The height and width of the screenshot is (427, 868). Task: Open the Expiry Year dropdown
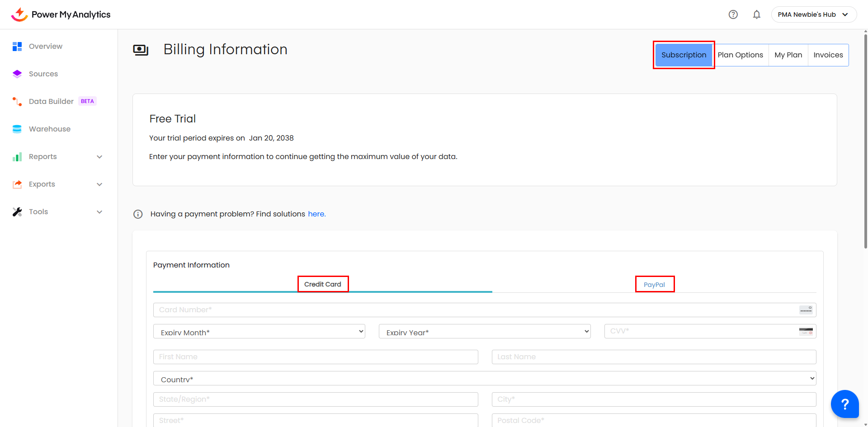point(484,332)
